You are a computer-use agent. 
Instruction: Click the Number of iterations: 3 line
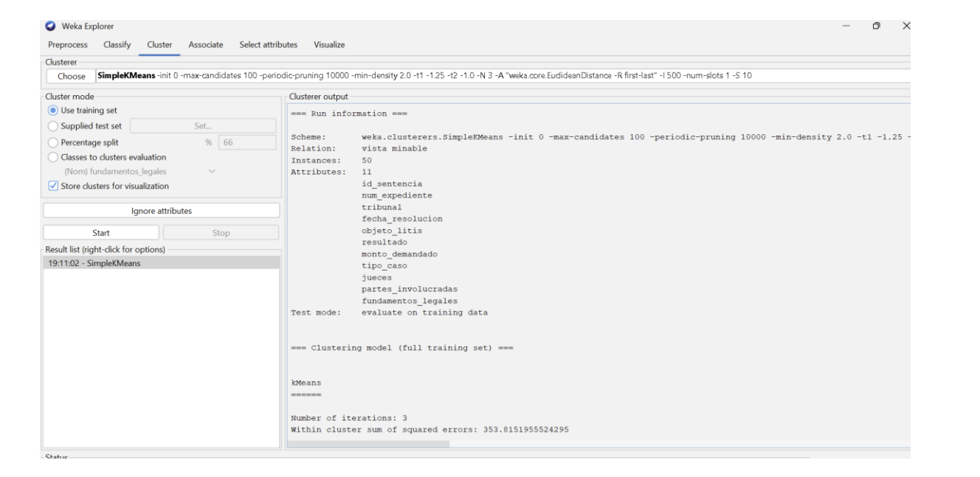click(349, 418)
